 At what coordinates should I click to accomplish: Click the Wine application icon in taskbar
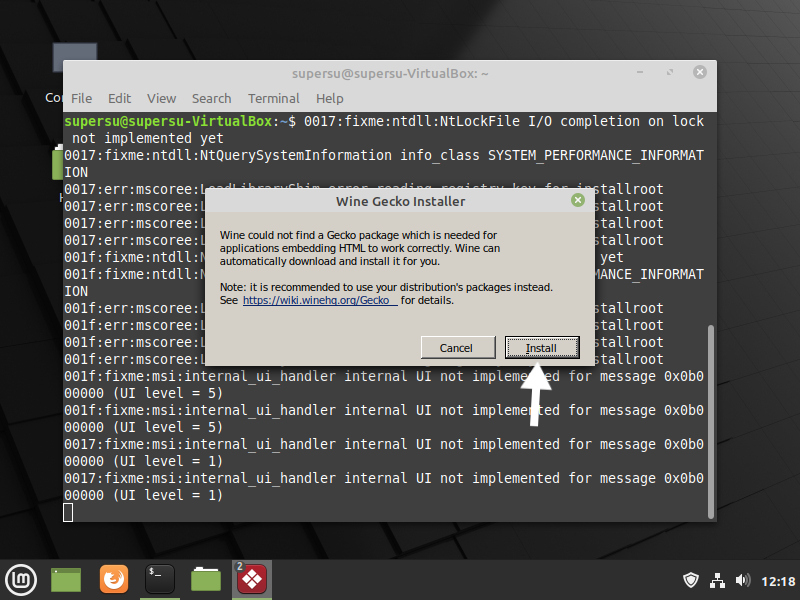point(252,579)
